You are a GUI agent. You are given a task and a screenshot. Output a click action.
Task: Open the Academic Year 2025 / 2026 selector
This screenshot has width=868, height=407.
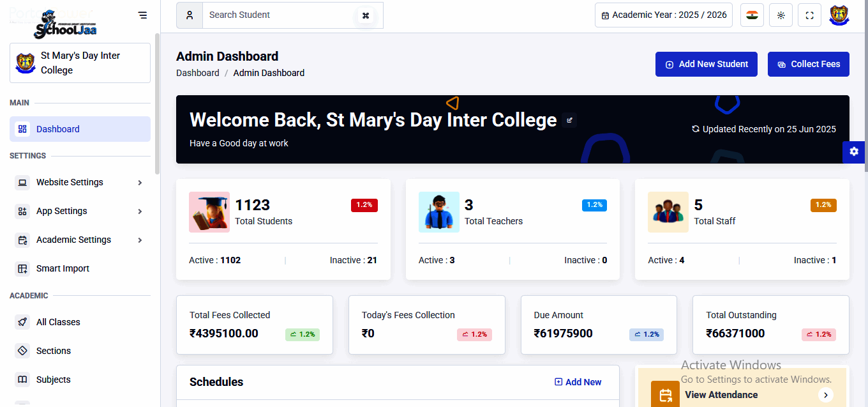click(x=664, y=15)
